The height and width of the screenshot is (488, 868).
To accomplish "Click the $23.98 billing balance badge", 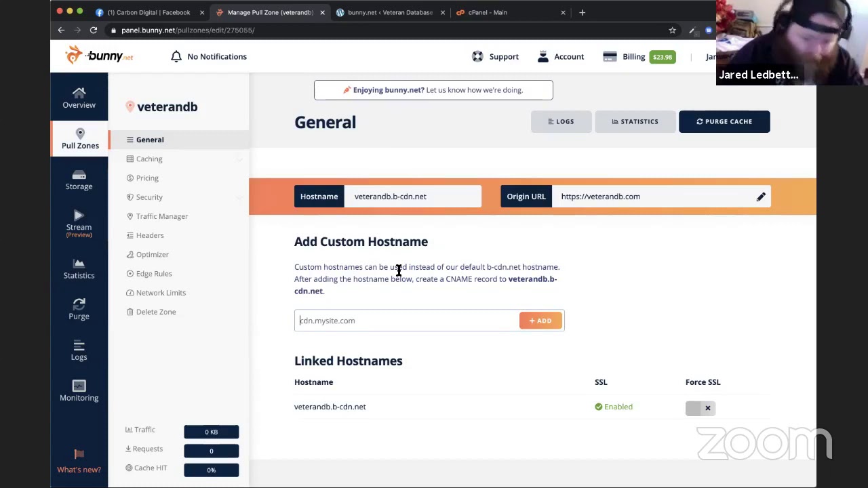I will click(x=663, y=57).
